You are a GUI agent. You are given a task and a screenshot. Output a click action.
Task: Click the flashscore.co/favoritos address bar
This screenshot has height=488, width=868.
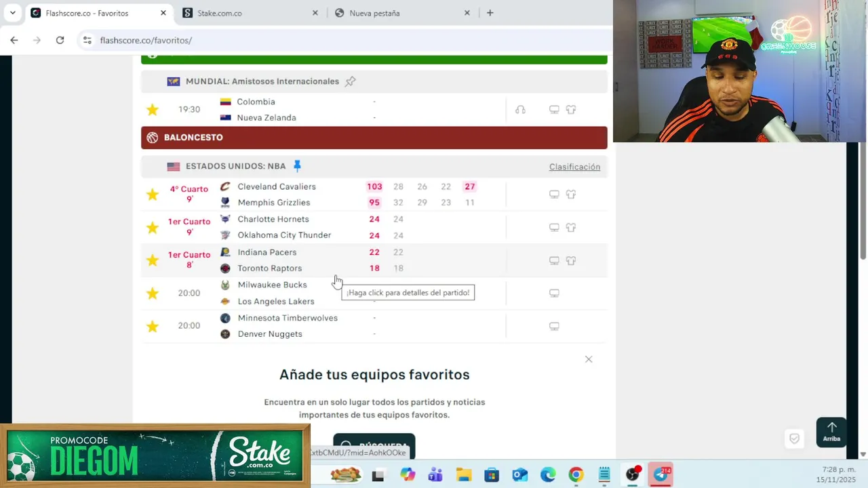coord(343,40)
